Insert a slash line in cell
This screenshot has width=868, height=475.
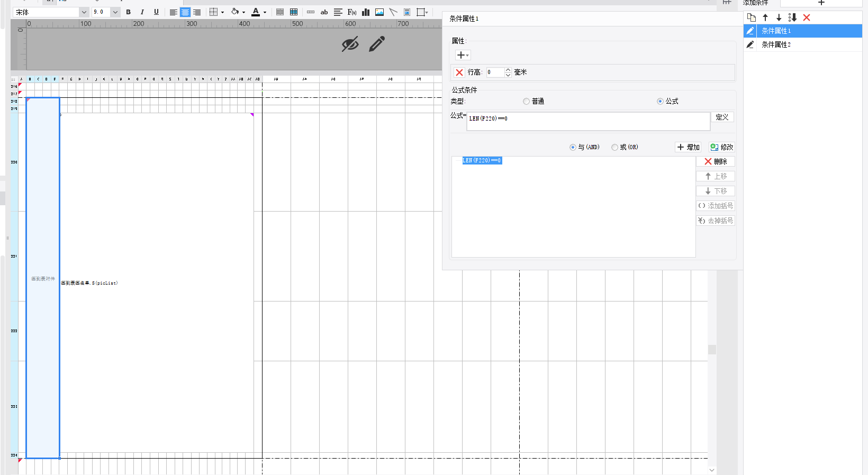point(393,12)
